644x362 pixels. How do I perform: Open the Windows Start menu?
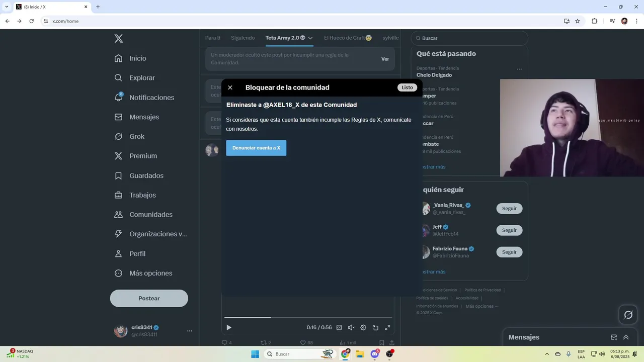[x=255, y=354]
